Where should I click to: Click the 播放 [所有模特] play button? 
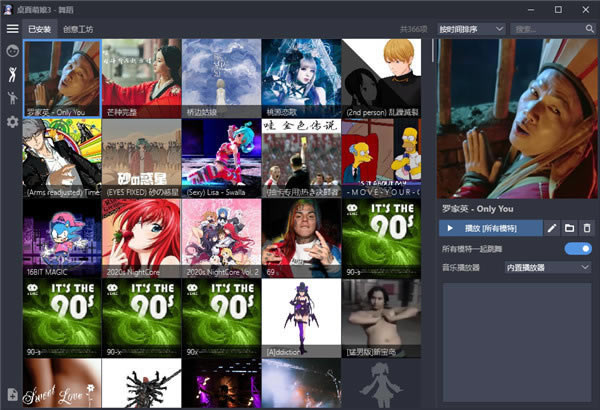(491, 229)
